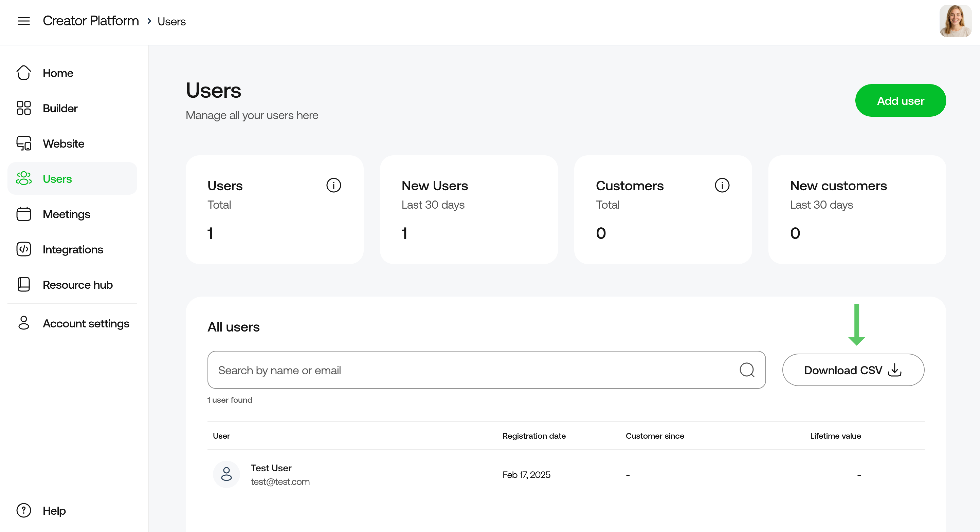Screen dimensions: 980x532
Task: Click the Builder grid icon
Action: (x=24, y=108)
